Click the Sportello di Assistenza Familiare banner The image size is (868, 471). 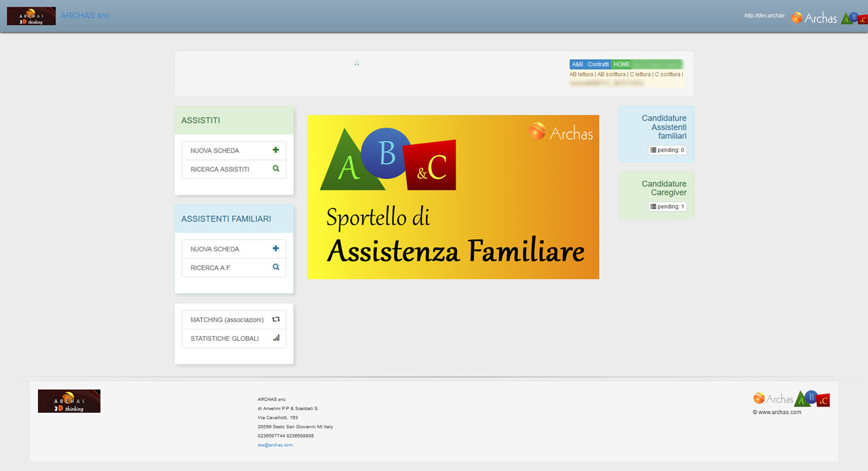click(x=453, y=197)
